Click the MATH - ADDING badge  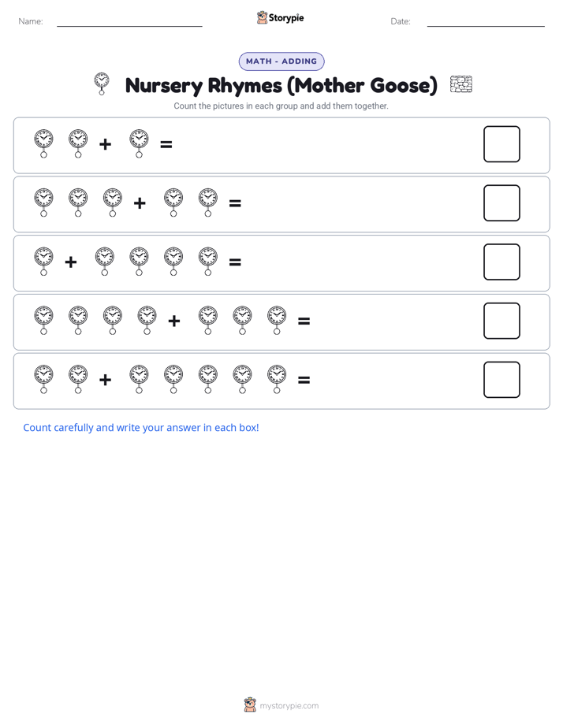tap(281, 61)
